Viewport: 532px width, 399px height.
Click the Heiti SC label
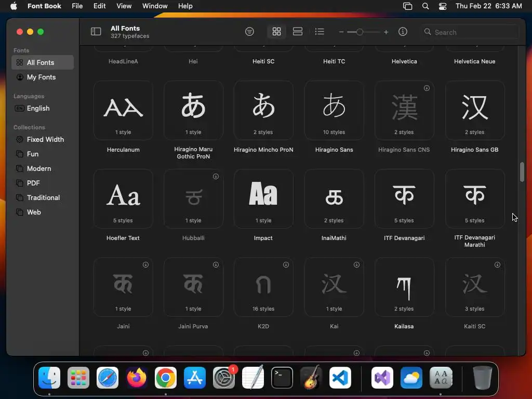coord(263,61)
